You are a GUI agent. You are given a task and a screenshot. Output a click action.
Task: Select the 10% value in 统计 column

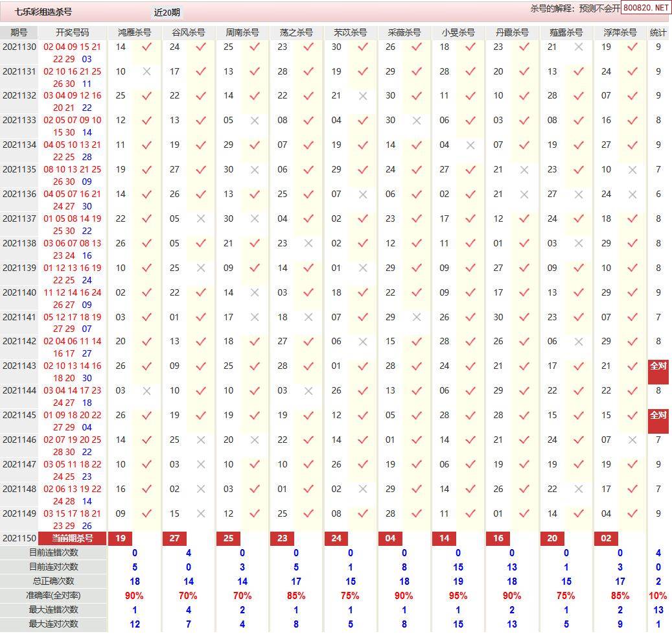(x=658, y=596)
